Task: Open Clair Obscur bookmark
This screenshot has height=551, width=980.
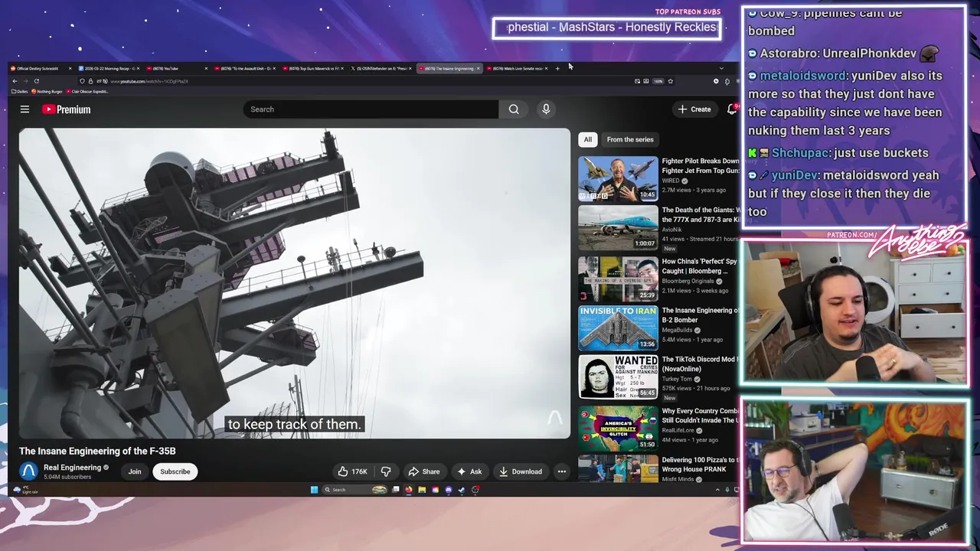Action: pos(87,91)
